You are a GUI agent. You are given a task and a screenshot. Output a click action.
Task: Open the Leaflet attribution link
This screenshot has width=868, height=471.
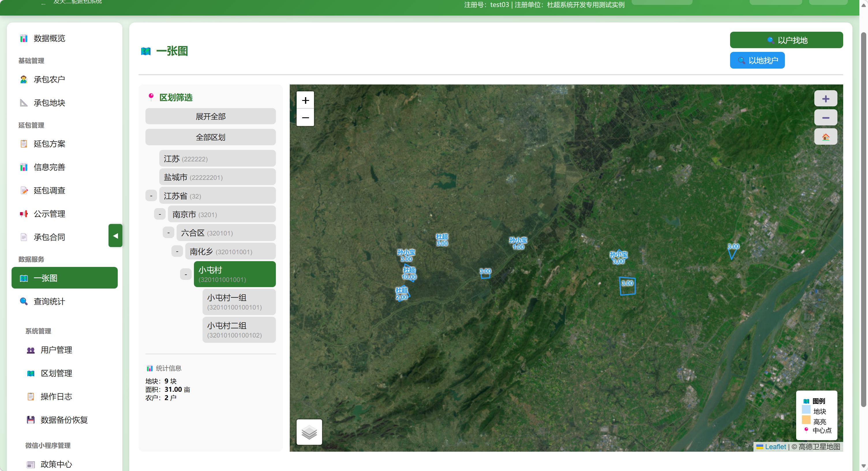tap(775, 446)
